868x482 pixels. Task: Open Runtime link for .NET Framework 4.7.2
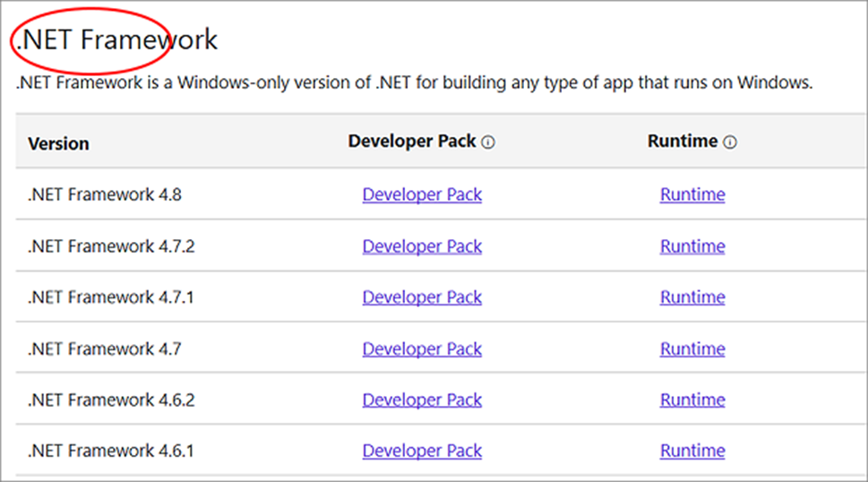pos(692,246)
